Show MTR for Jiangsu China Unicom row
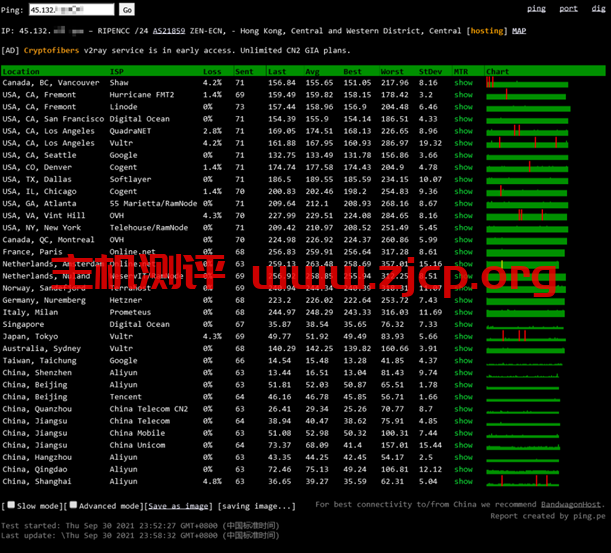 click(463, 445)
